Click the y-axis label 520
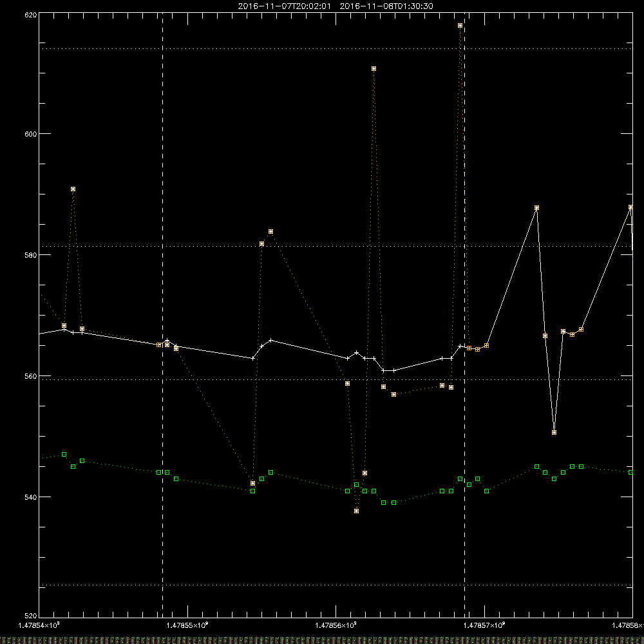 (x=31, y=616)
